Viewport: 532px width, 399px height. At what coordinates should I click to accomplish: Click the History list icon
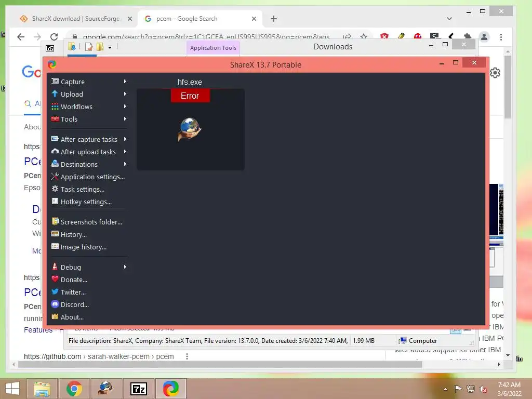tap(55, 234)
